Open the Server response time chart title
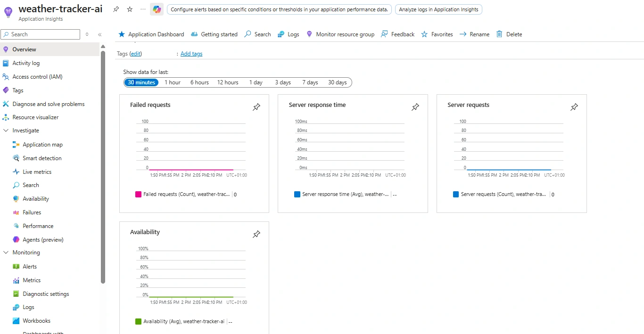The image size is (644, 334). point(317,105)
